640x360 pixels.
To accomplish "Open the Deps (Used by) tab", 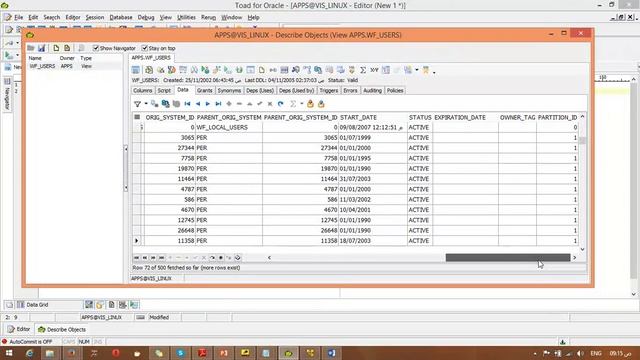I will tap(296, 91).
